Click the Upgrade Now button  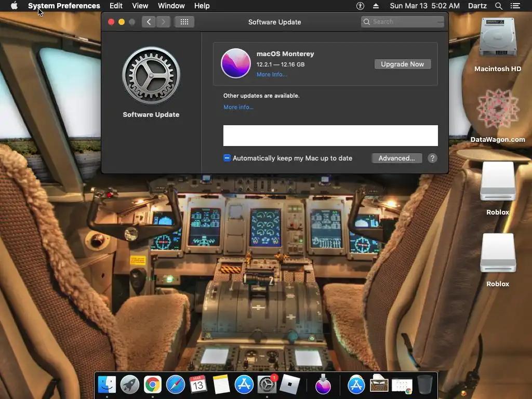(x=403, y=64)
